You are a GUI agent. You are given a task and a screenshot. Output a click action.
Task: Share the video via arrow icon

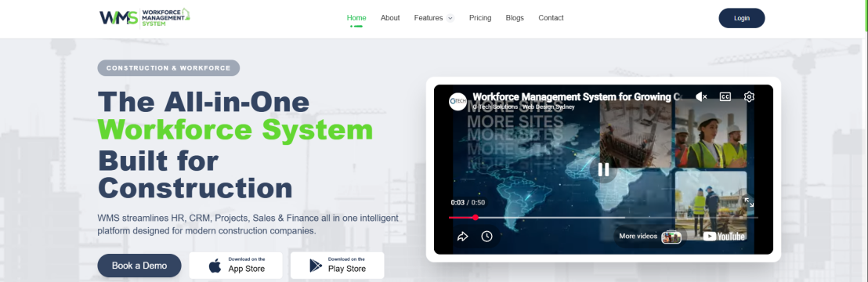[463, 237]
